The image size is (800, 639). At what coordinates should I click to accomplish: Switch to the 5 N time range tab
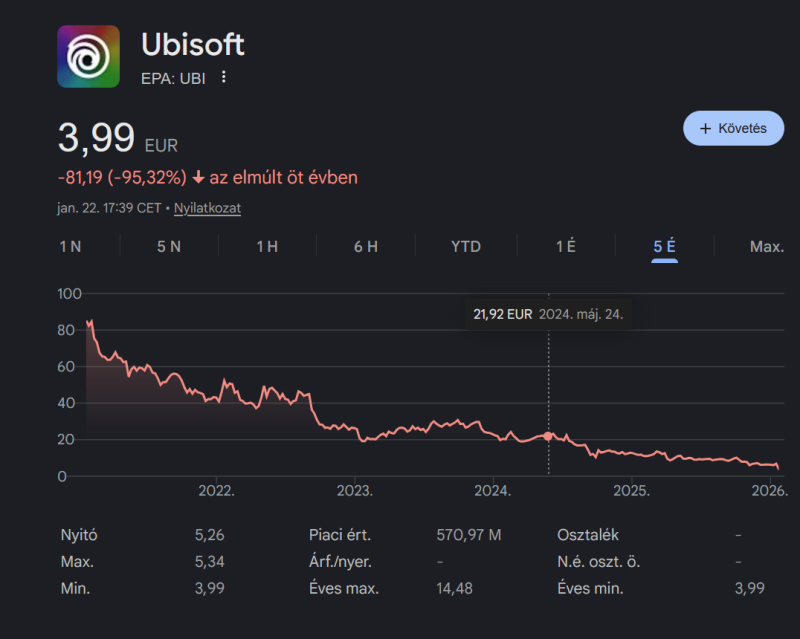pos(169,247)
